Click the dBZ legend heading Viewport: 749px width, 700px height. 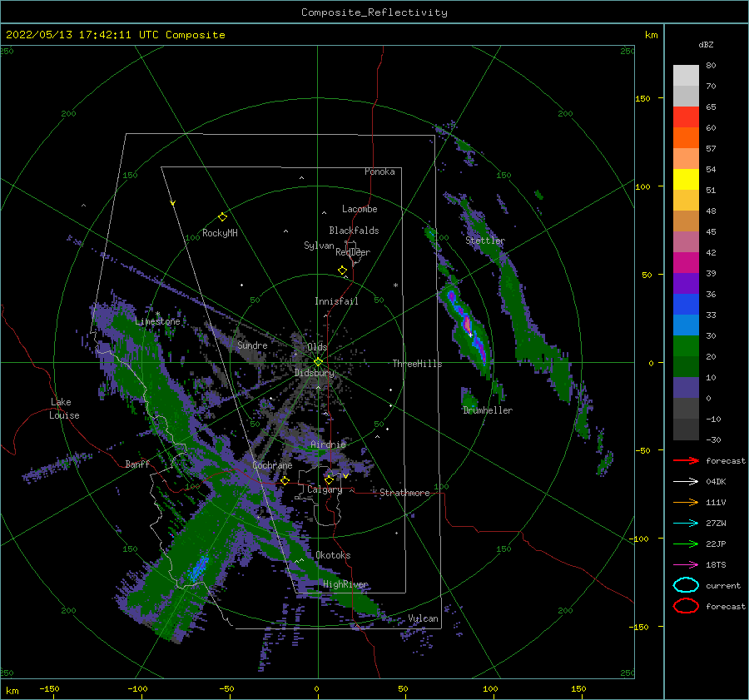706,45
